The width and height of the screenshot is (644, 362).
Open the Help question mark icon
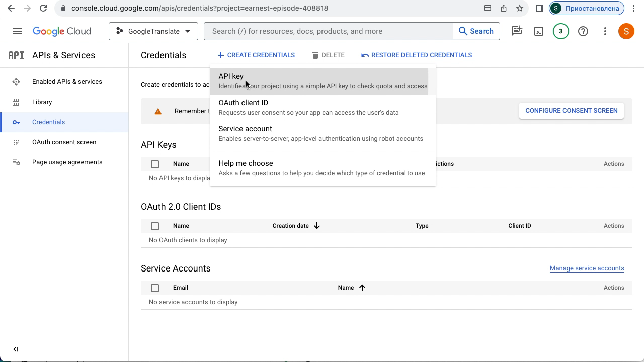pos(583,31)
